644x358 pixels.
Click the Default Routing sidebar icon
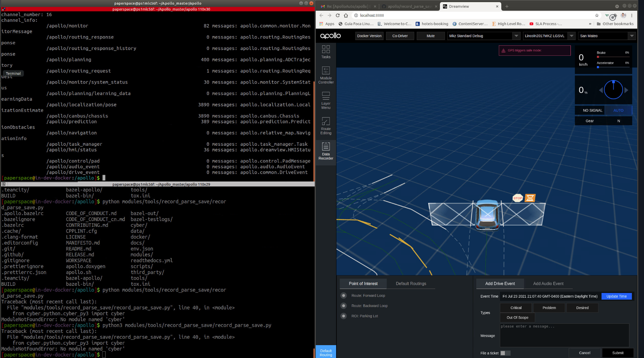[x=326, y=352]
